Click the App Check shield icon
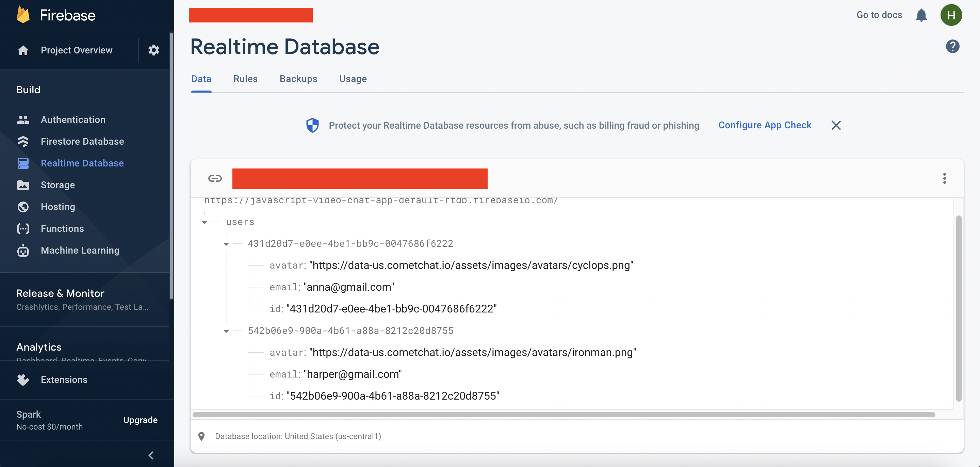This screenshot has width=980, height=467. point(312,125)
